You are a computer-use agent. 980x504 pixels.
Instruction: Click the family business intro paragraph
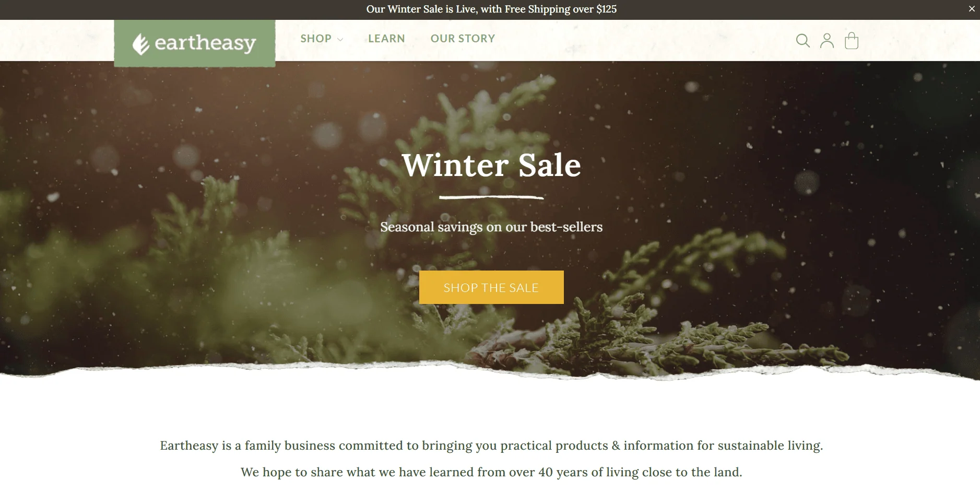[491, 446]
